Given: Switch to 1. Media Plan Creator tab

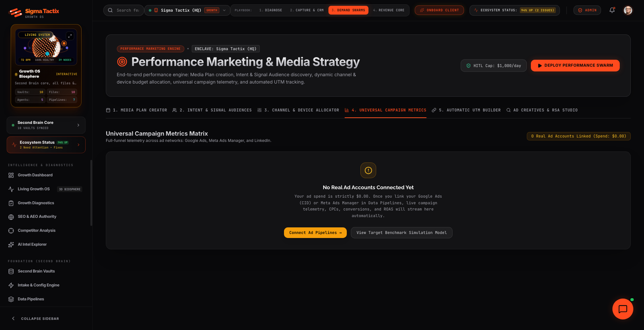Looking at the screenshot, I should pos(136,110).
